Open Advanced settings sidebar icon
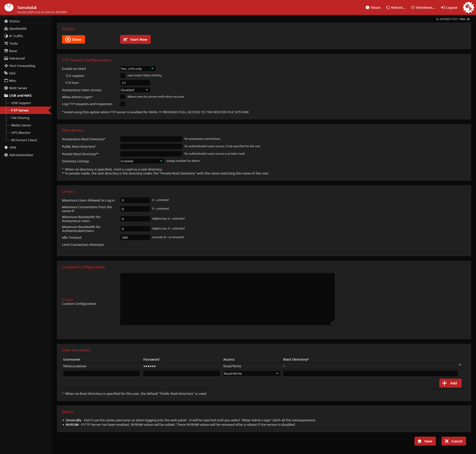The image size is (476, 454). [6, 58]
